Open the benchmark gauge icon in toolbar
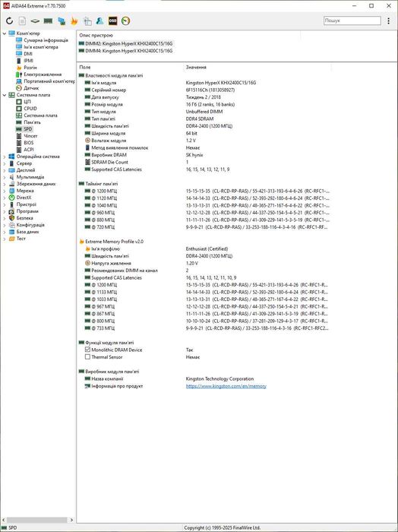The height and width of the screenshot is (532, 398). [125, 21]
